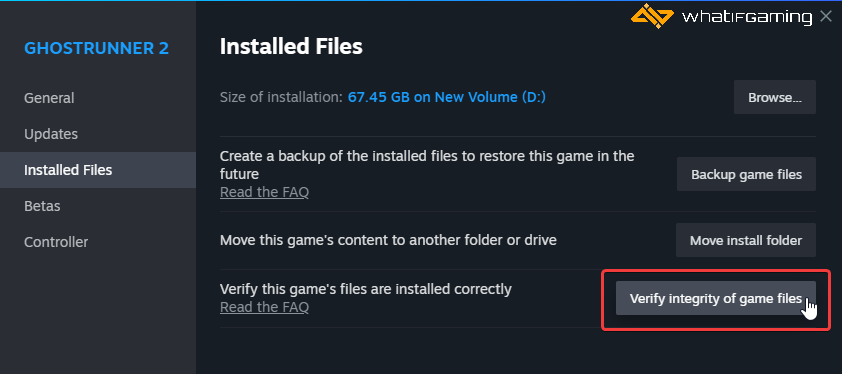Click Move install folder button

point(745,240)
